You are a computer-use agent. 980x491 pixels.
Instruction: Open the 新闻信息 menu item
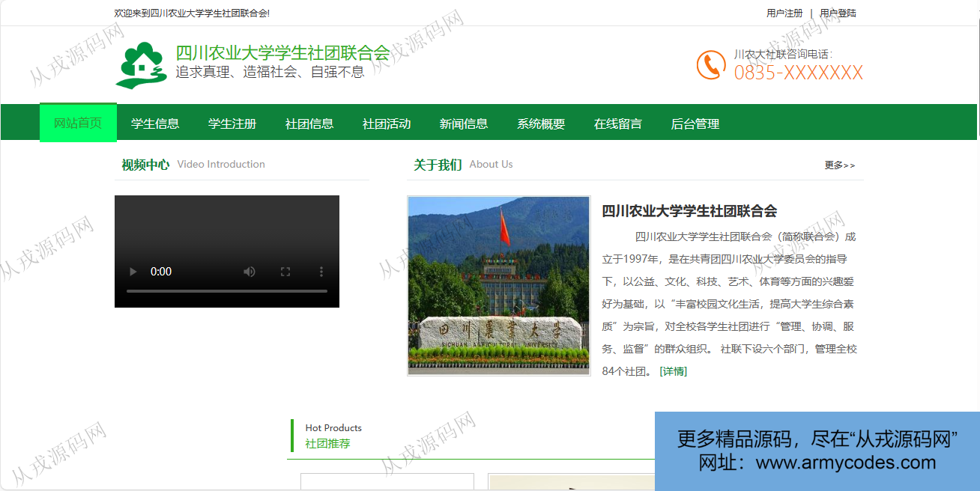coord(464,123)
